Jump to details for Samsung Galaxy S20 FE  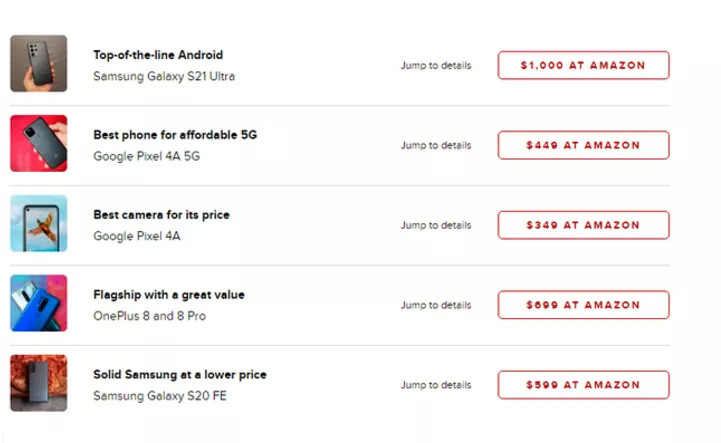(x=436, y=385)
